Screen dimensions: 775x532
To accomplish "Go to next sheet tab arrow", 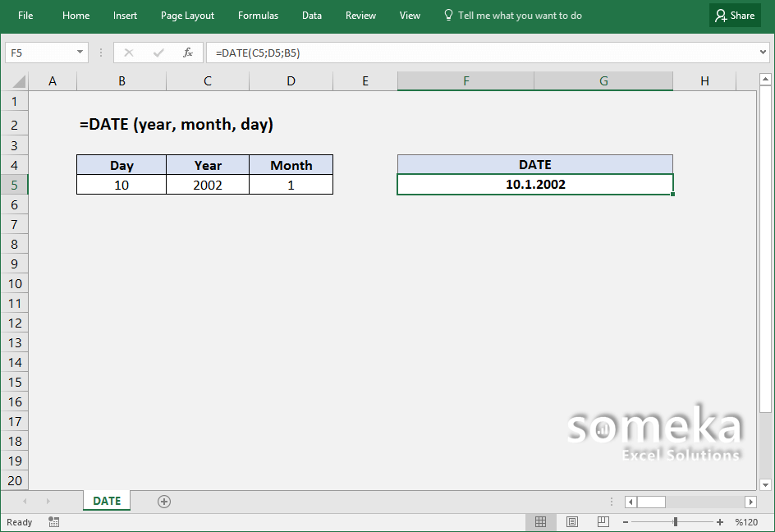I will 48,502.
